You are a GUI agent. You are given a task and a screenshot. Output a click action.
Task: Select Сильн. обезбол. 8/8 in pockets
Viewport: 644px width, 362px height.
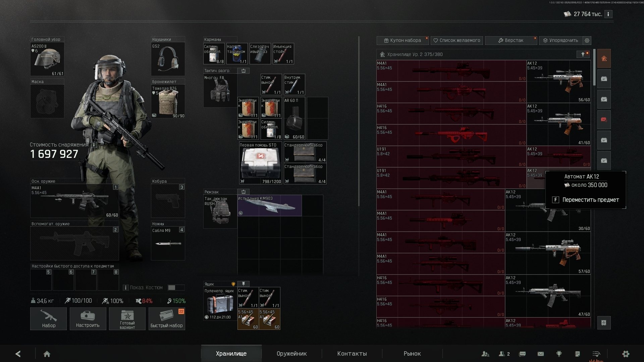pyautogui.click(x=214, y=54)
